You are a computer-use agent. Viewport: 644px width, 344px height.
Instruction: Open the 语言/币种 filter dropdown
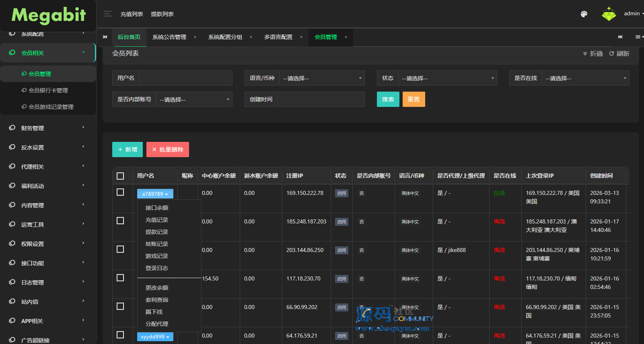tap(321, 78)
